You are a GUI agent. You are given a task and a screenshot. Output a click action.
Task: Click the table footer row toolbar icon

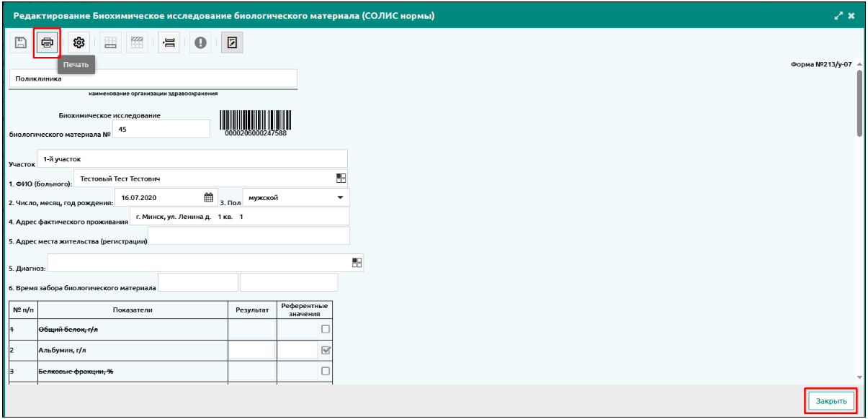pyautogui.click(x=138, y=43)
